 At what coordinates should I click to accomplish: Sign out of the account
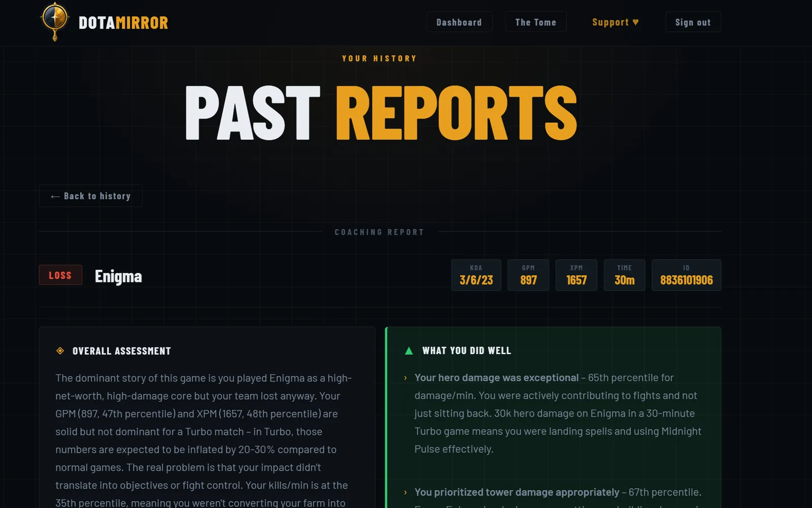tap(693, 22)
